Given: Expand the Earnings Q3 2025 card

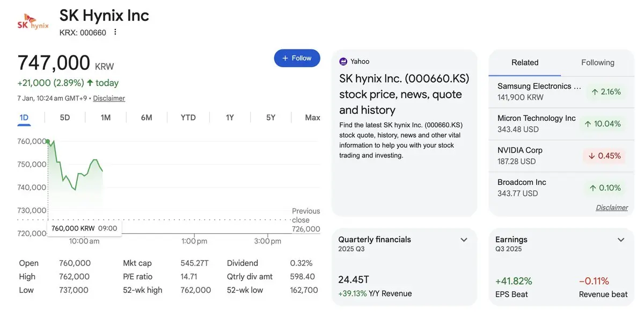Looking at the screenshot, I should (x=621, y=240).
